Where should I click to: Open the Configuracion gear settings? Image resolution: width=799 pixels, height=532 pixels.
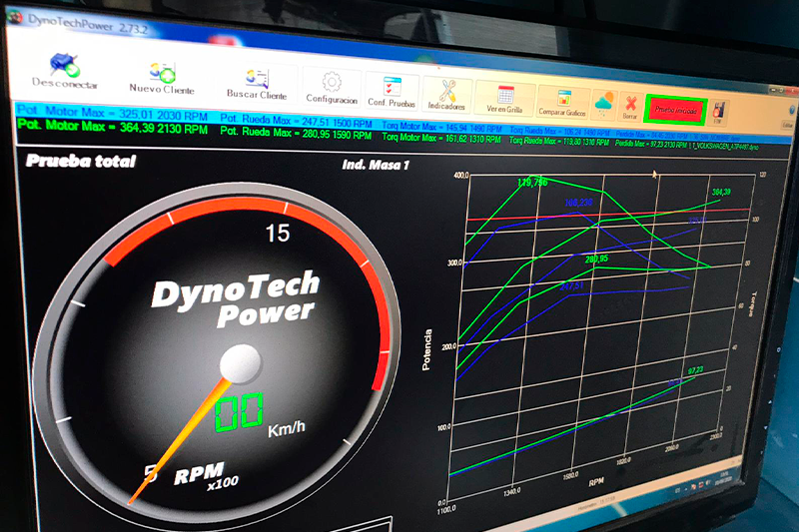point(332,88)
